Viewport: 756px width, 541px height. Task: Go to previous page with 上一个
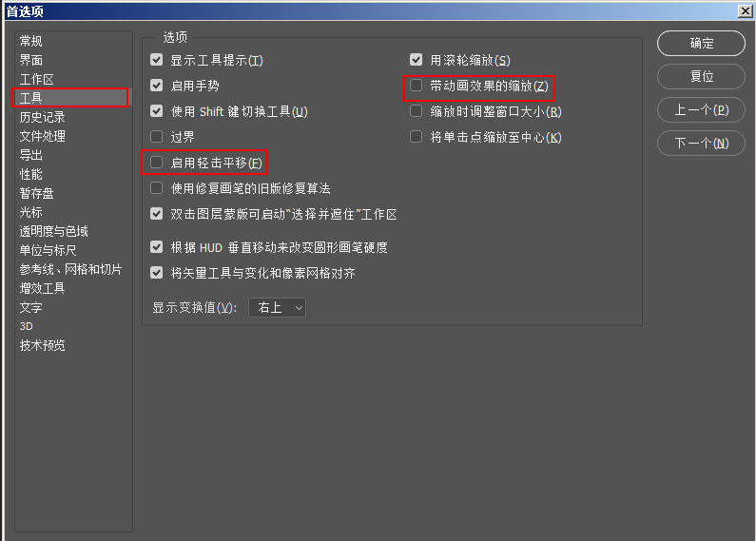click(x=701, y=110)
